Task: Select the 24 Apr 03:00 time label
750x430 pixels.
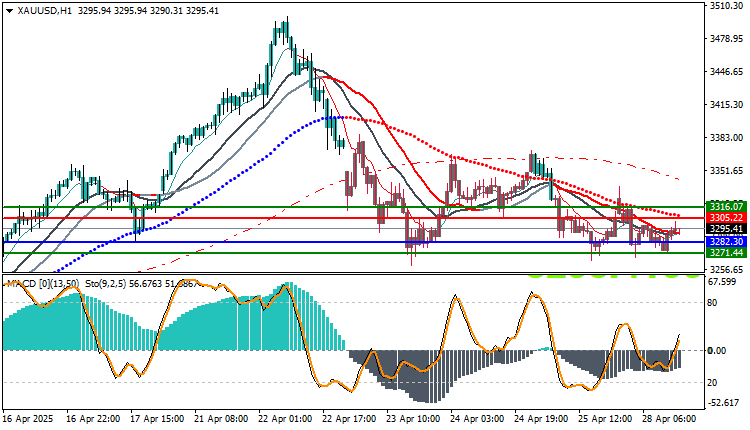Action: (478, 419)
